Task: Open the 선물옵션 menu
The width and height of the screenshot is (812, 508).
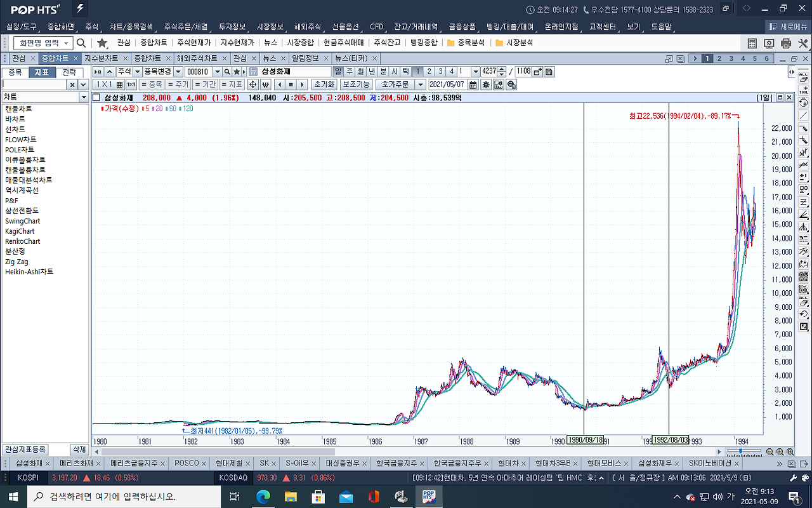Action: [x=346, y=27]
